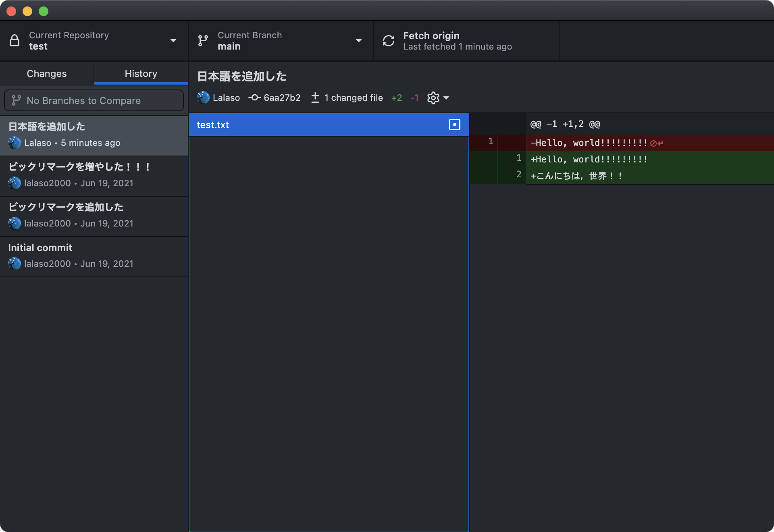The image size is (774, 532).
Task: Click the changed-files plus-minus icon
Action: (315, 98)
